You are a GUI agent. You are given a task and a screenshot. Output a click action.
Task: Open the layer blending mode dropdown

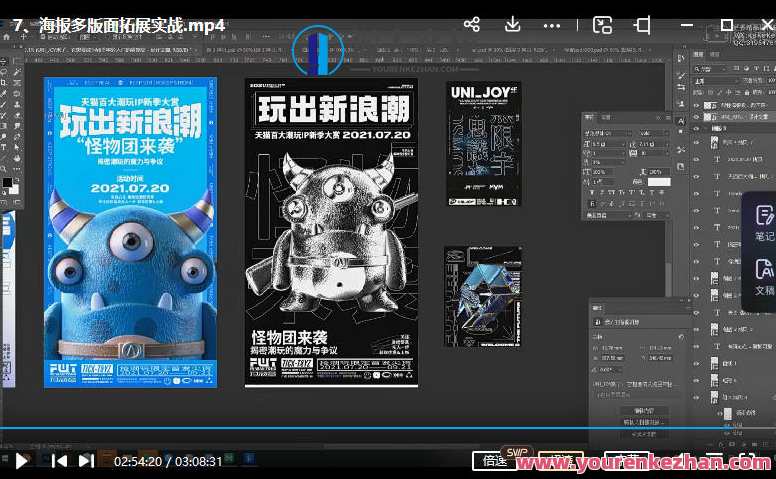718,81
